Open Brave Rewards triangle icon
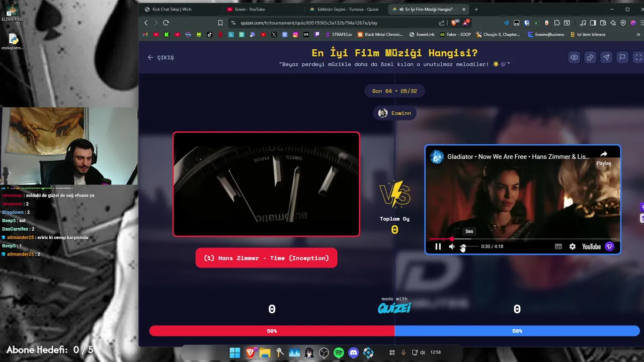Viewport: 644px width, 362px height. click(x=466, y=22)
